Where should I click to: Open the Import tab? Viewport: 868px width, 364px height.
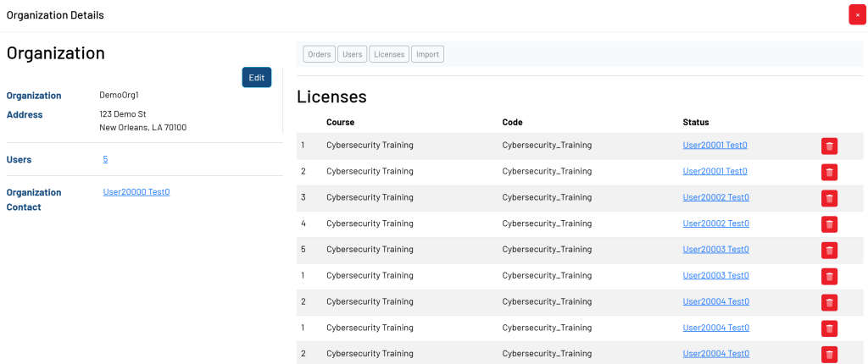click(x=427, y=54)
